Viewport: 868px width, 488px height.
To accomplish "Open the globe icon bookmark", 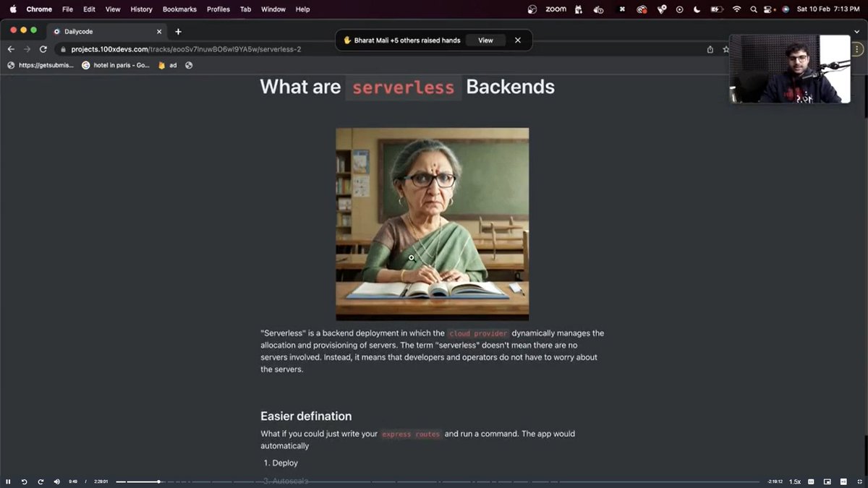I will click(189, 65).
